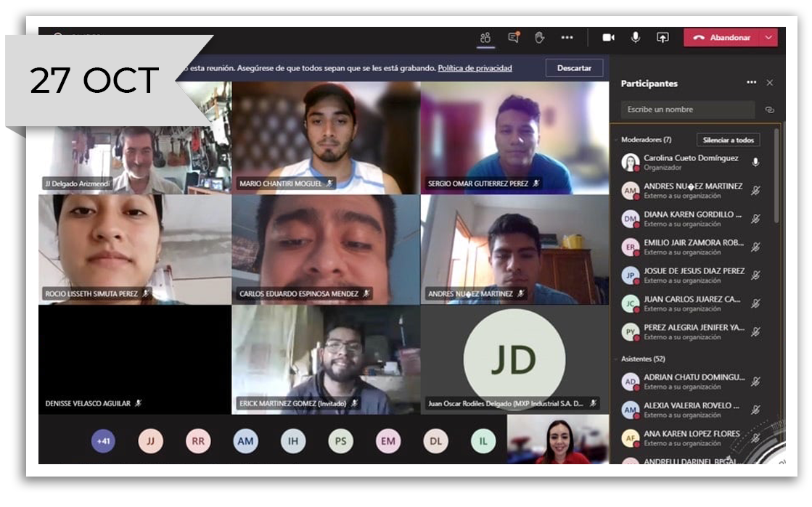Open Participantes panel more options ellipsis
The height and width of the screenshot is (507, 812).
[752, 83]
